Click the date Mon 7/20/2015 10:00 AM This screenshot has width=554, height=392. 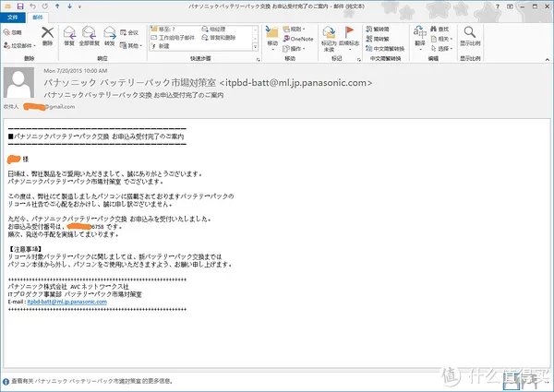tap(76, 71)
